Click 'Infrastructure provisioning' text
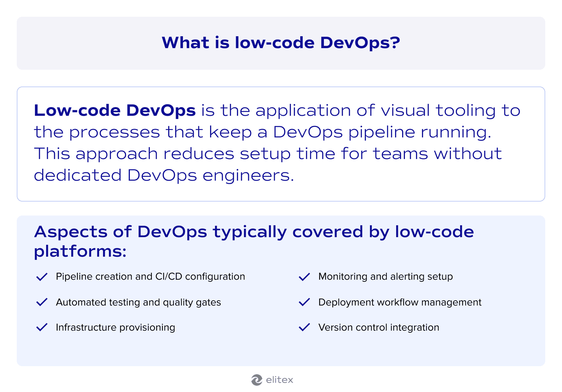Screen dimensions: 562x392 pyautogui.click(x=116, y=327)
